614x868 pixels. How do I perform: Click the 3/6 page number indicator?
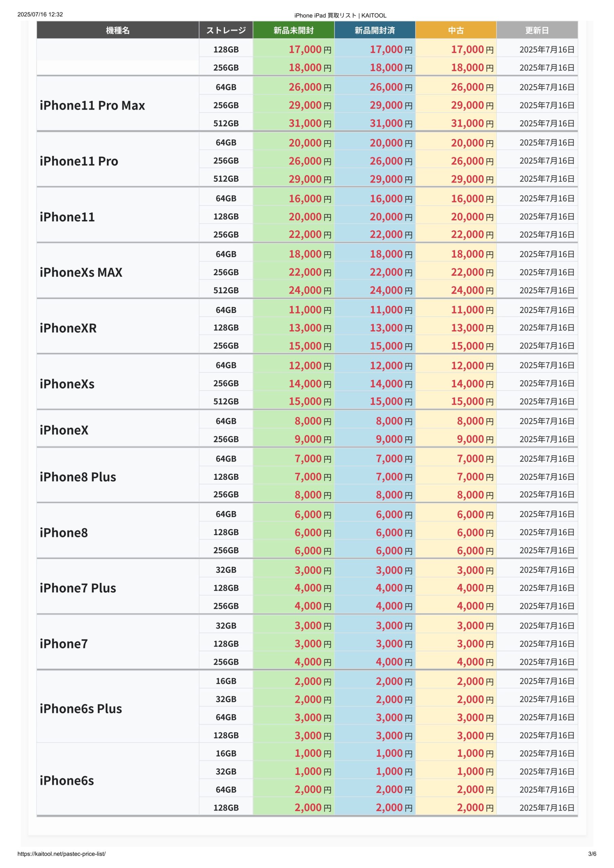tap(592, 854)
